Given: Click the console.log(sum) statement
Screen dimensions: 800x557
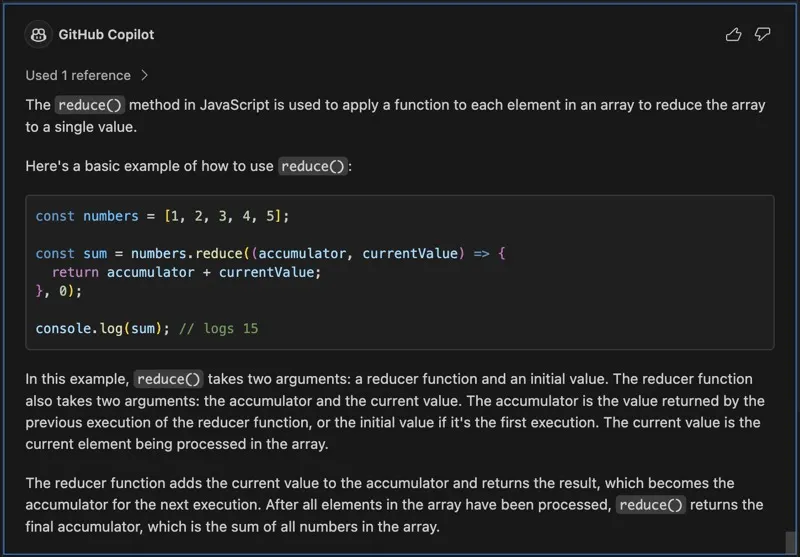Looking at the screenshot, I should (103, 328).
